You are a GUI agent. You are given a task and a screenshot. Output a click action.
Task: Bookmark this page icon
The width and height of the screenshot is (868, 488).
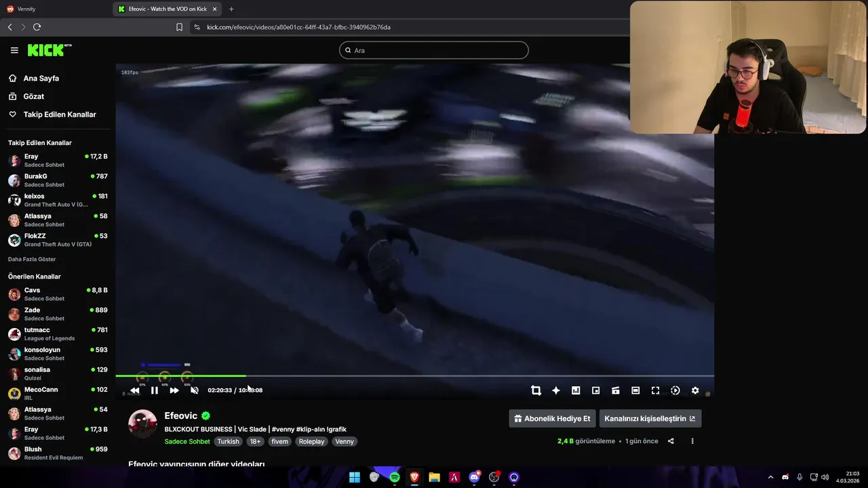click(179, 27)
